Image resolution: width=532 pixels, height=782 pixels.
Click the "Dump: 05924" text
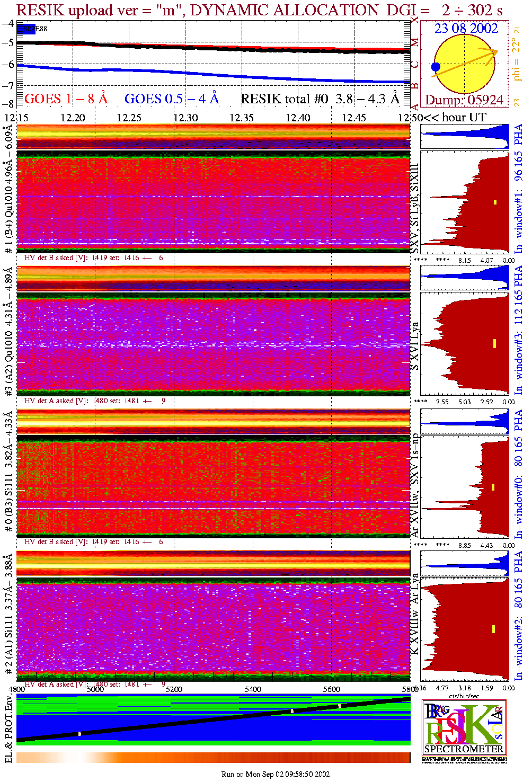click(464, 100)
